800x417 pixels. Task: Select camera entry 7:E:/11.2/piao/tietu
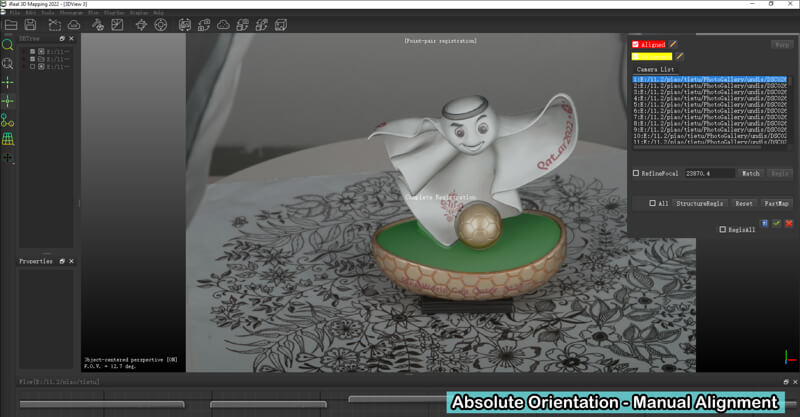point(710,117)
